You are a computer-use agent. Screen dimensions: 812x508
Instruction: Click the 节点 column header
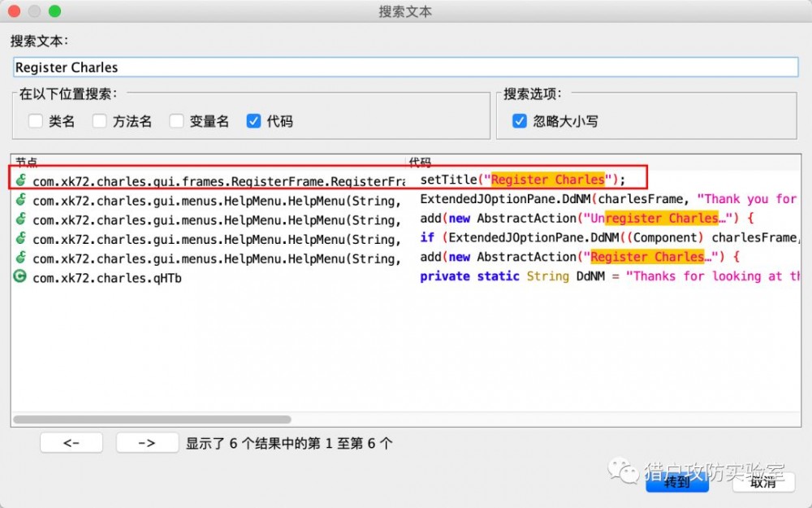pyautogui.click(x=26, y=163)
